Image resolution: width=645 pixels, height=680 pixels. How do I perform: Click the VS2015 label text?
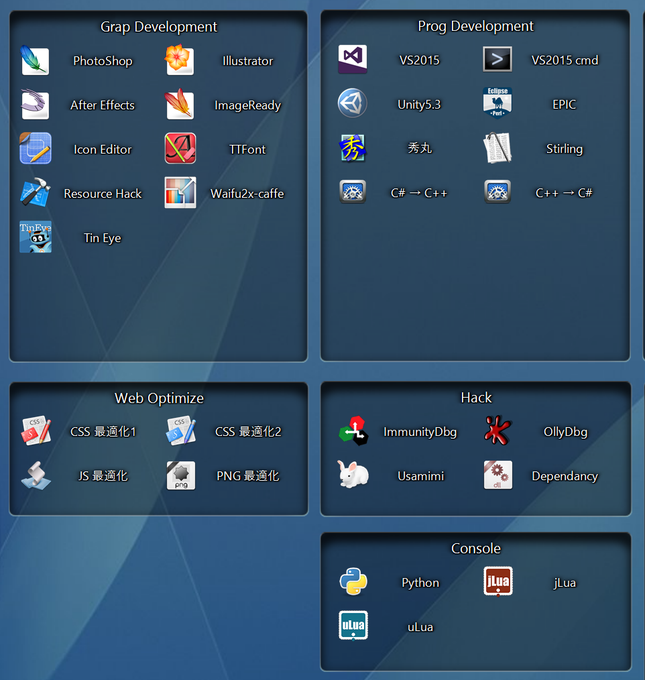coord(419,60)
